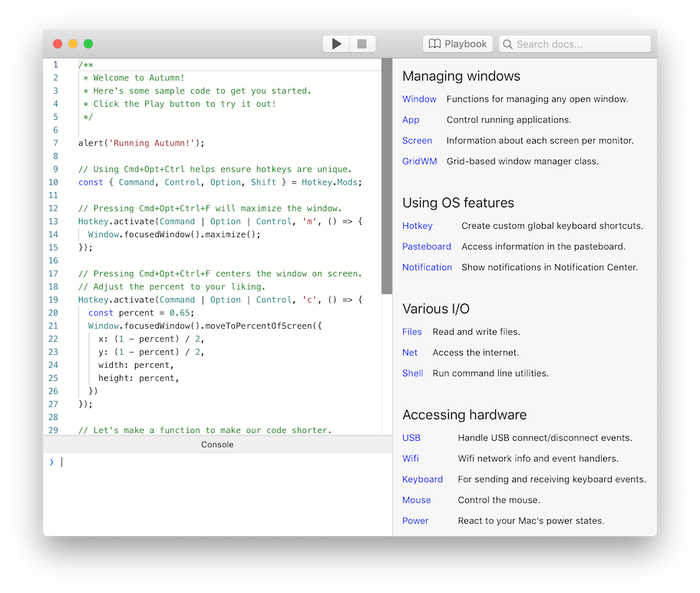Screen dimensions: 700x593
Task: Open the Playbook
Action: click(457, 44)
